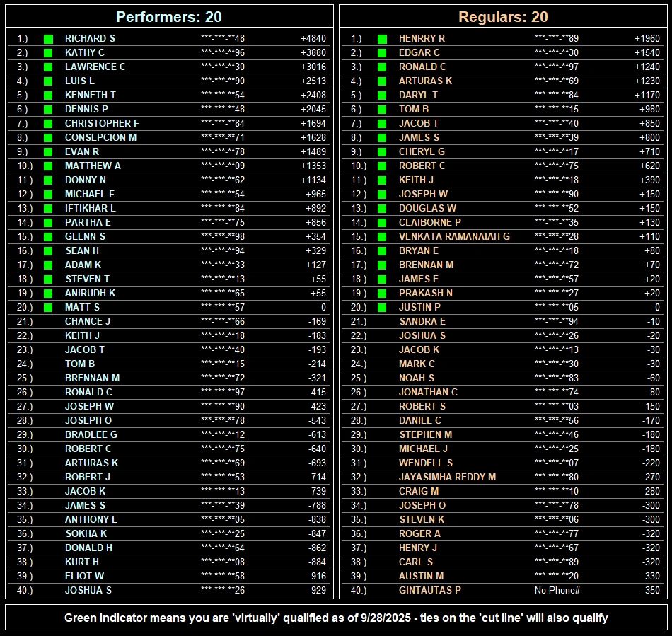Click the No Phone# entry for GINTAUTAS P

pos(557,591)
